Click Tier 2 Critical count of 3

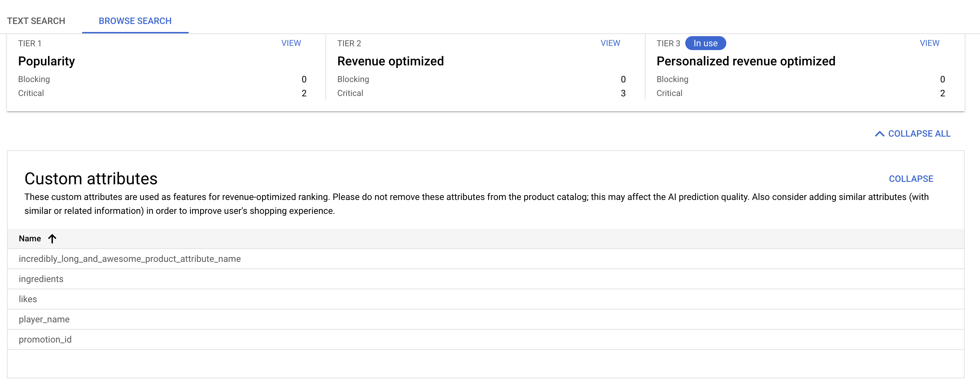point(623,94)
